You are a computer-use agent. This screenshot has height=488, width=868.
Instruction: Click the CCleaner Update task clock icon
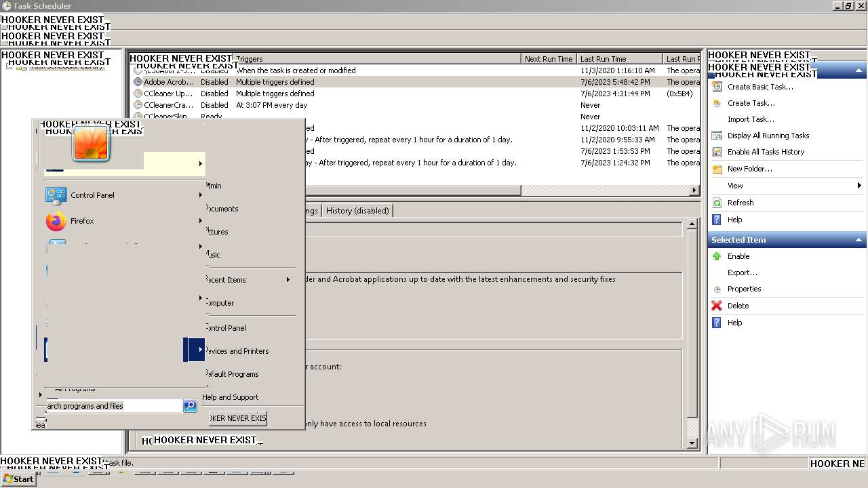click(138, 94)
